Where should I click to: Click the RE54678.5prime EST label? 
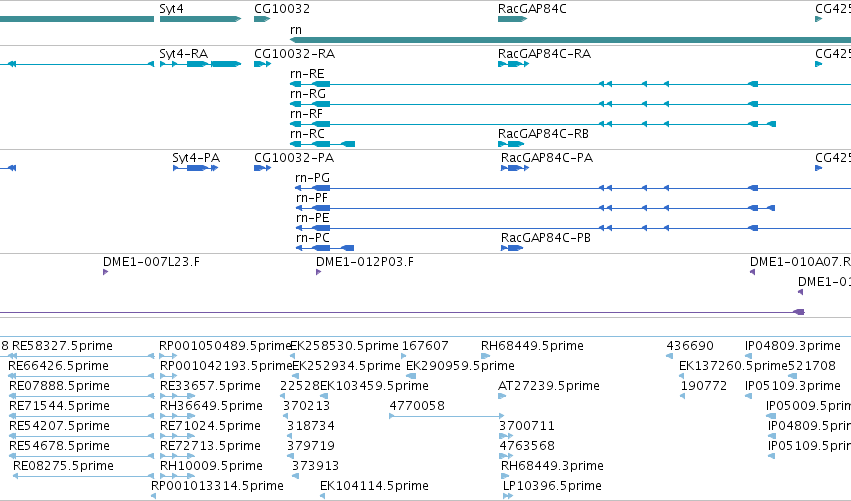[59, 446]
